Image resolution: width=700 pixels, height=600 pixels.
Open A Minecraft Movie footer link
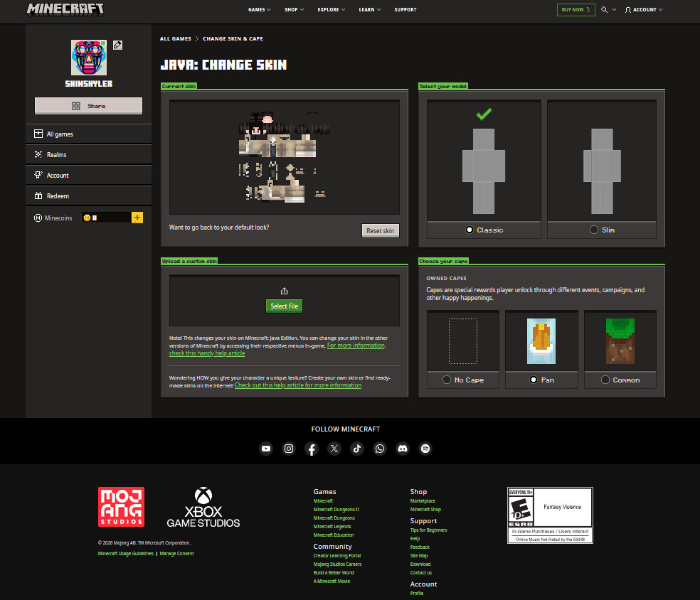tap(332, 581)
